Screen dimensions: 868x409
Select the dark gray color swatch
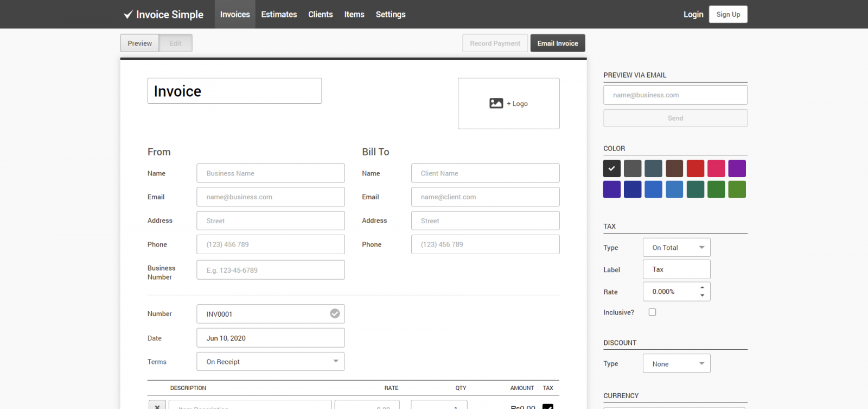(633, 168)
